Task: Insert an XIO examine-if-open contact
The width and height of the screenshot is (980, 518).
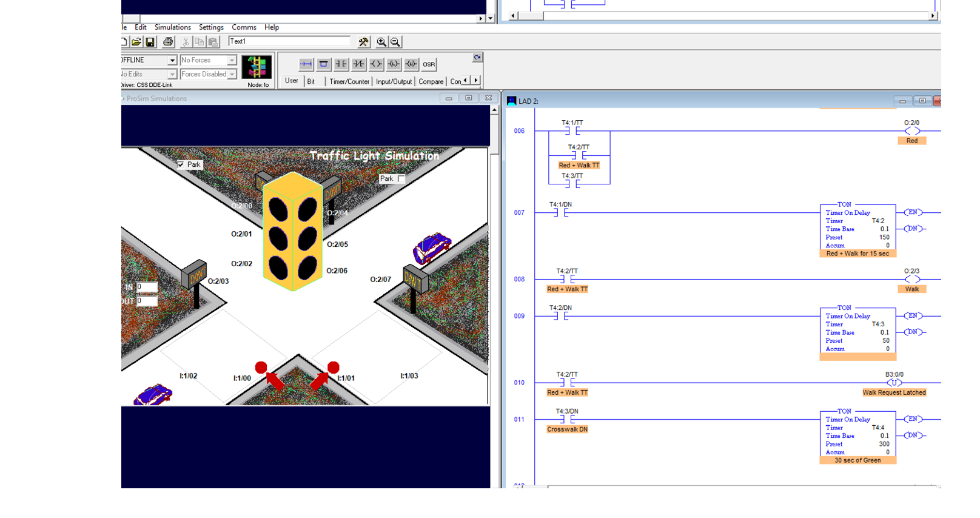Action: (359, 64)
